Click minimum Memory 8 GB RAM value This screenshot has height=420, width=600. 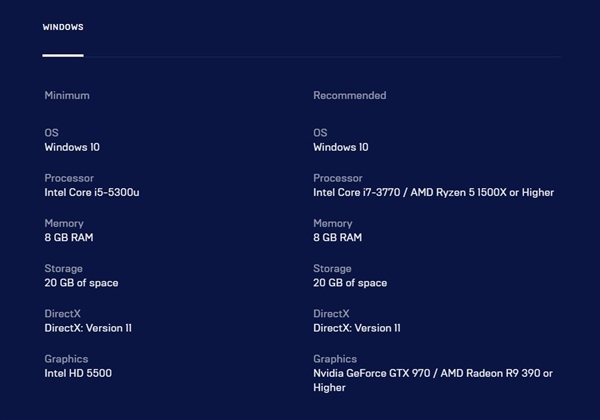click(69, 238)
